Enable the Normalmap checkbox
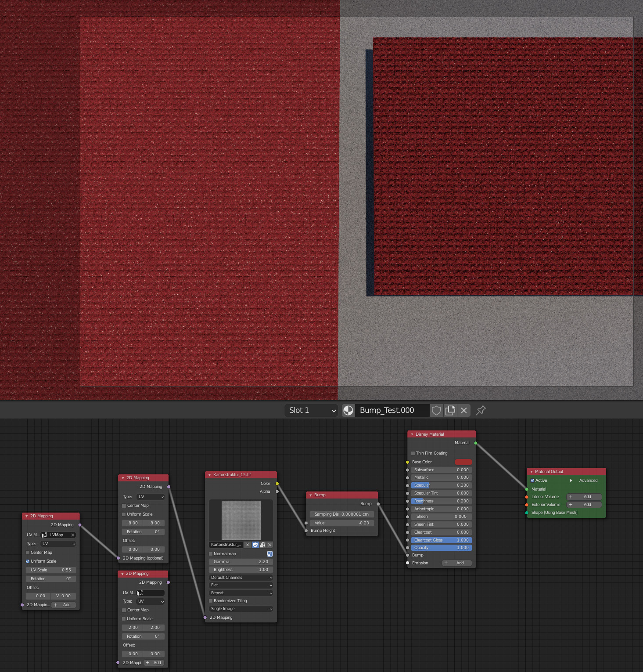 pos(211,554)
